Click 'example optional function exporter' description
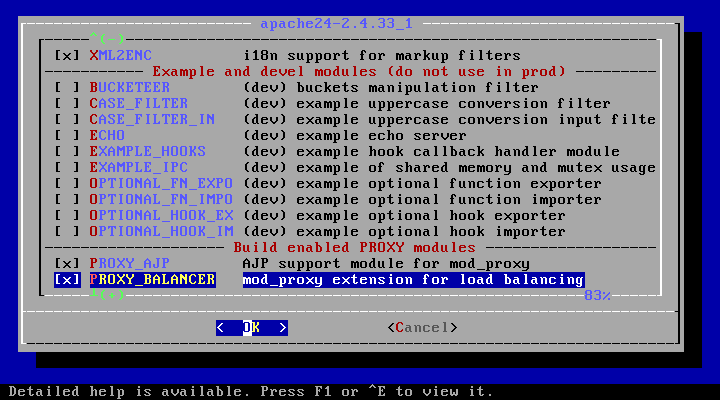 tap(449, 184)
